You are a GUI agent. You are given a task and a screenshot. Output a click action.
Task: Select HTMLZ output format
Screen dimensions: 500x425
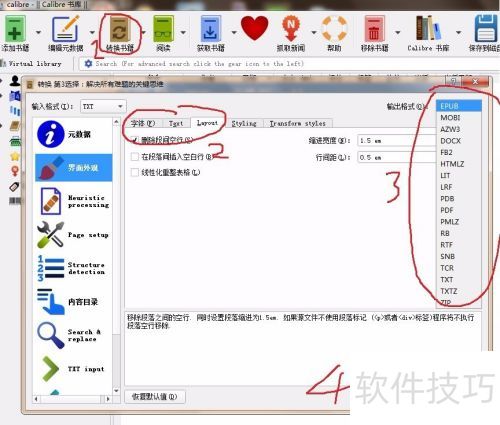pyautogui.click(x=459, y=164)
